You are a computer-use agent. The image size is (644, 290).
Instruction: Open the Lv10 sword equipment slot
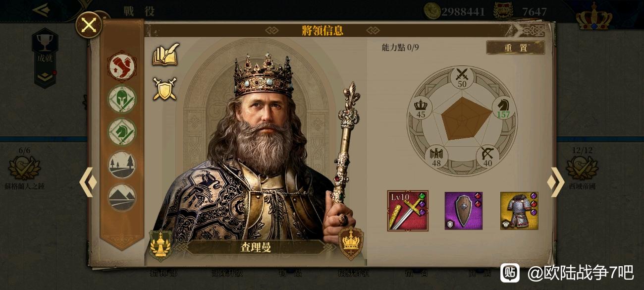408,211
